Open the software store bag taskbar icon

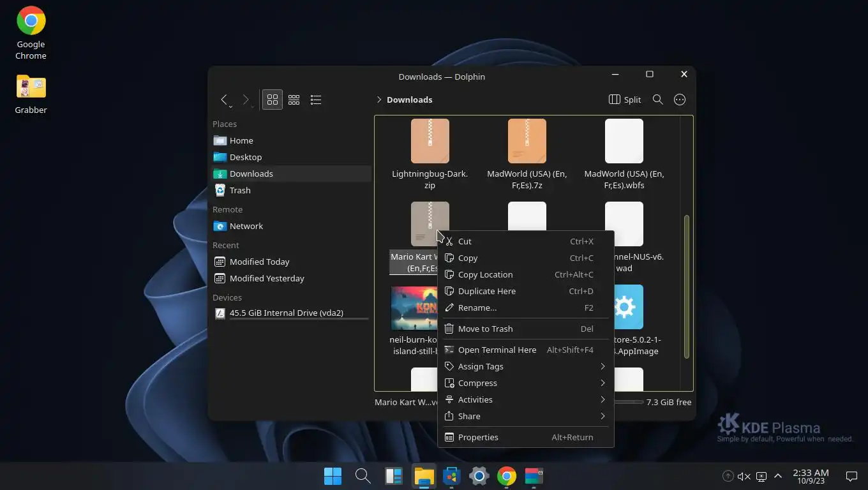tap(452, 476)
